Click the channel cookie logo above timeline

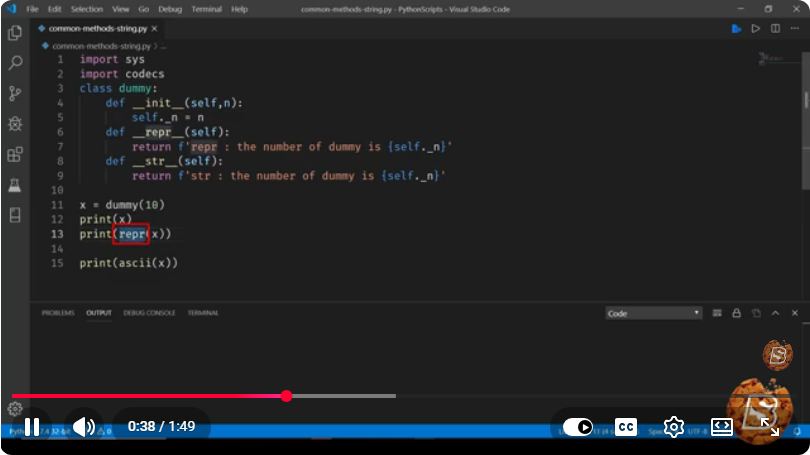[x=777, y=355]
